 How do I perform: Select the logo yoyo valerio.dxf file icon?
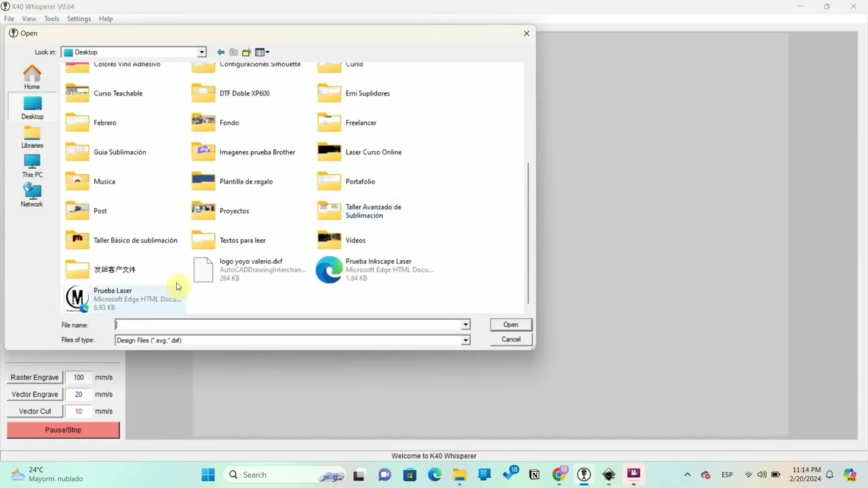coord(203,270)
